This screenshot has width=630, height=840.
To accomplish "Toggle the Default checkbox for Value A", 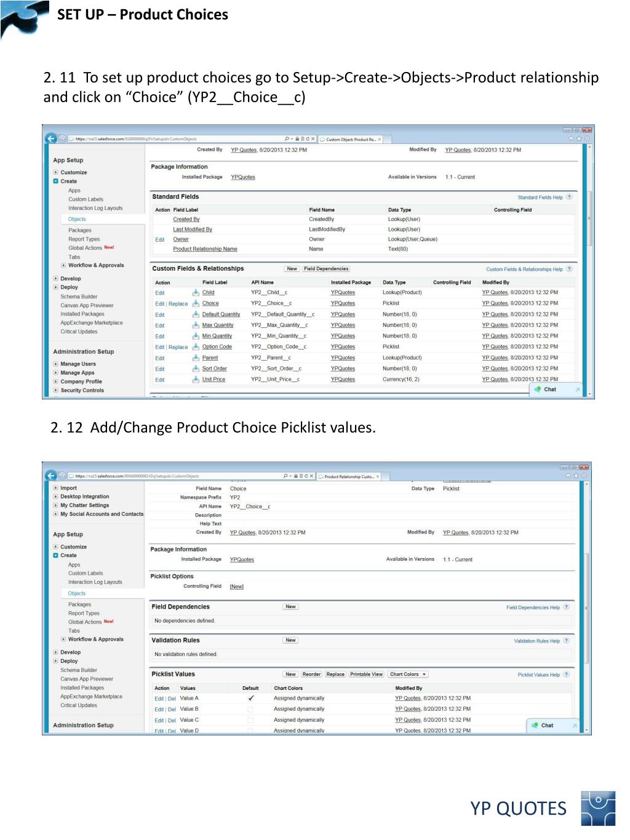I will click(251, 698).
